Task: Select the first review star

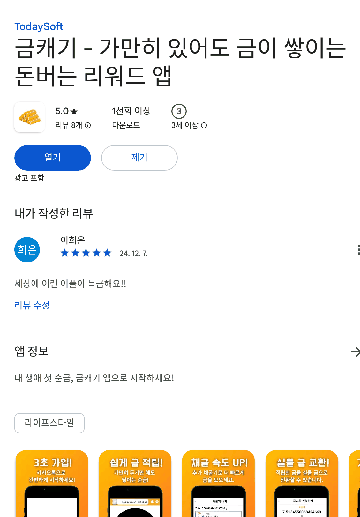Action: 65,253
